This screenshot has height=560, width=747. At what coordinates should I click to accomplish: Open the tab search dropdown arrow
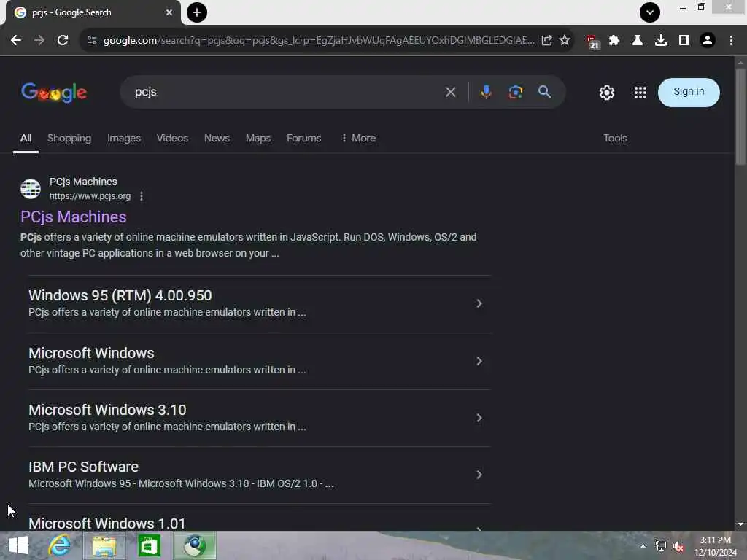pos(650,12)
